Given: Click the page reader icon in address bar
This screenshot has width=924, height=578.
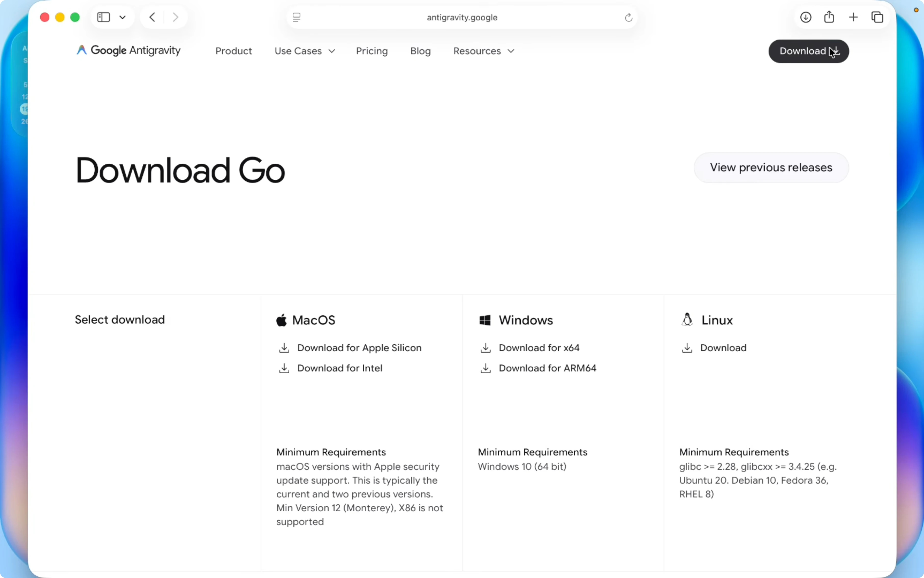Looking at the screenshot, I should [296, 17].
